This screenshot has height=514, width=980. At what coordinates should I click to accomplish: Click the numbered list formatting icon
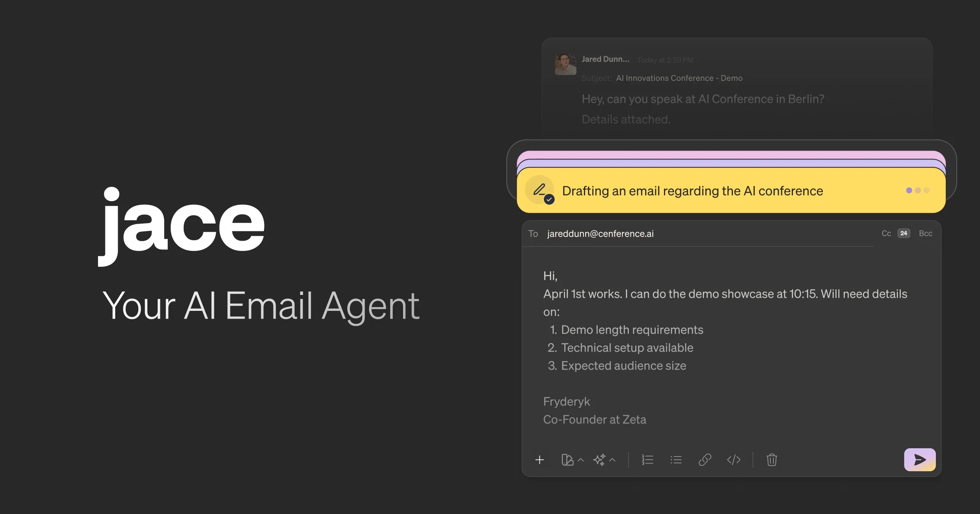[x=646, y=460]
